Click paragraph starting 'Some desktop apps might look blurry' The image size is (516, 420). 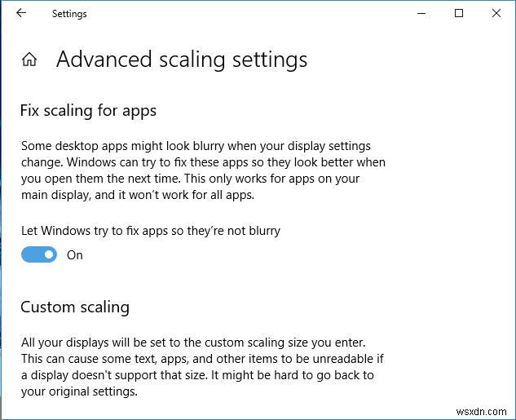tap(203, 170)
